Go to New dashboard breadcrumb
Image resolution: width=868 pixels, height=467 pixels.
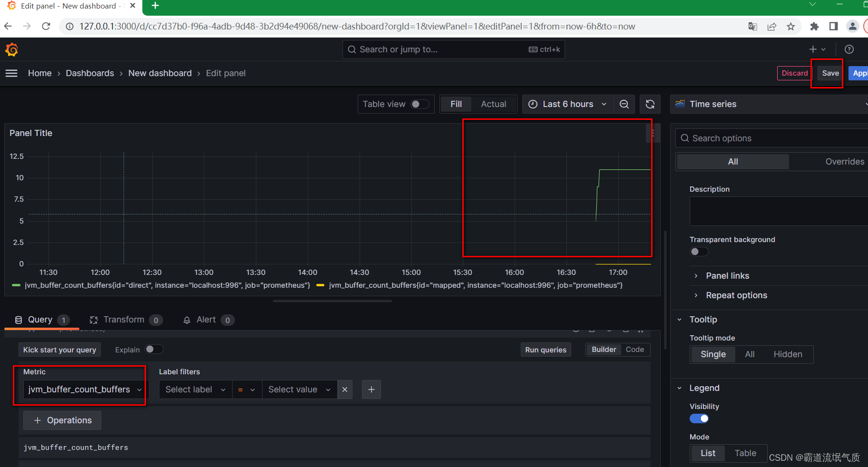click(x=160, y=73)
